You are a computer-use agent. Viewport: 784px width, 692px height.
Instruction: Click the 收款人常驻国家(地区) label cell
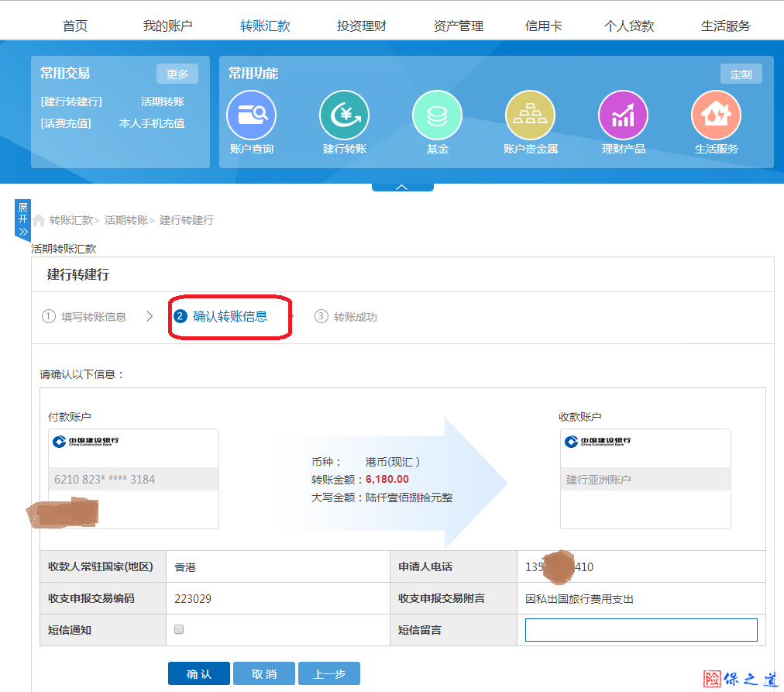coord(103,566)
